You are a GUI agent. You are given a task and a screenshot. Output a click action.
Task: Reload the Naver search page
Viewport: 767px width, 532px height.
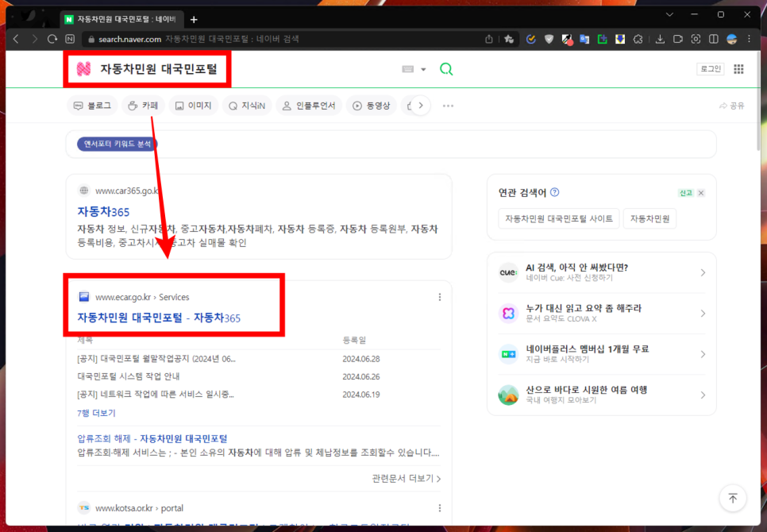point(52,39)
